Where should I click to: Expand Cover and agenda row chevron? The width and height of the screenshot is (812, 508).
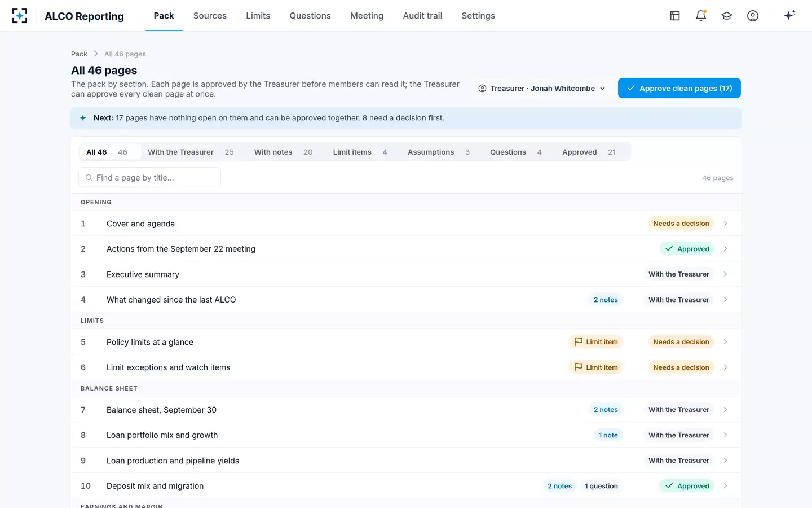(725, 224)
